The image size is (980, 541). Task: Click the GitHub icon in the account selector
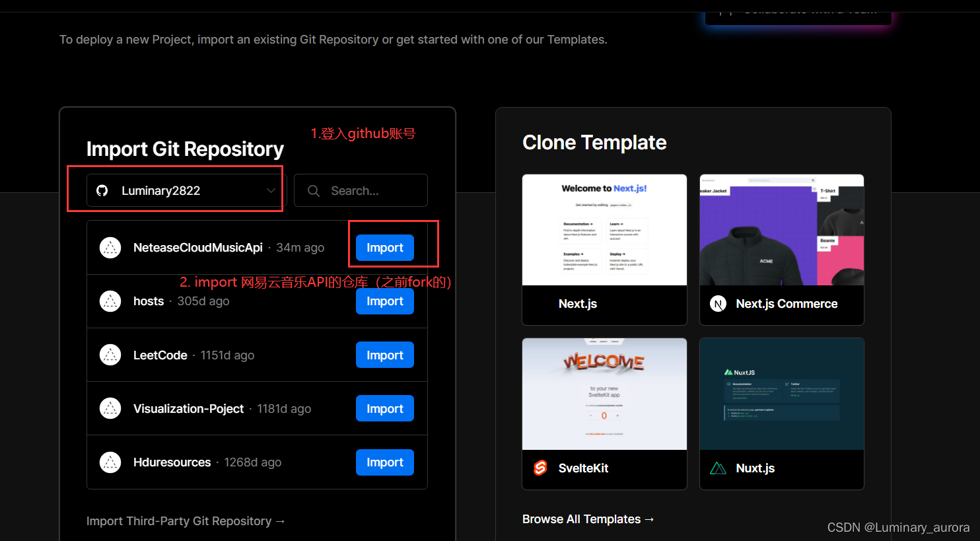(x=102, y=190)
